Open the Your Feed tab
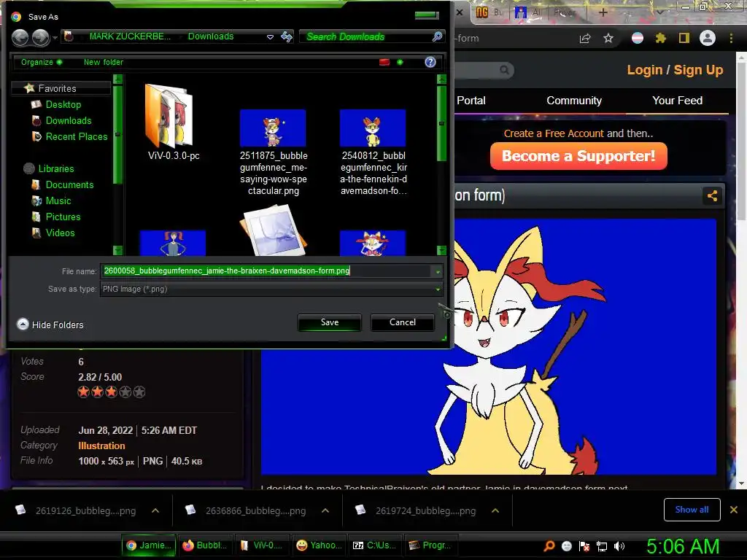 [x=677, y=101]
